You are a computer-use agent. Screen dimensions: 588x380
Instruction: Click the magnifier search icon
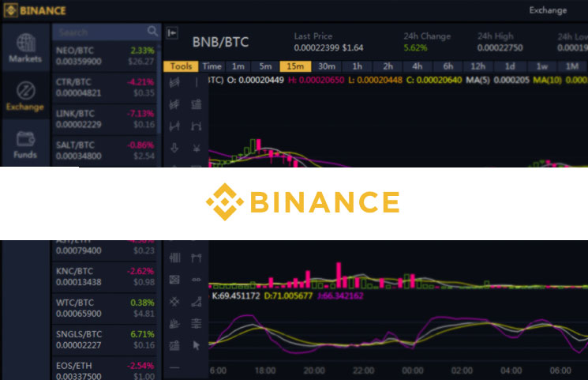point(152,31)
